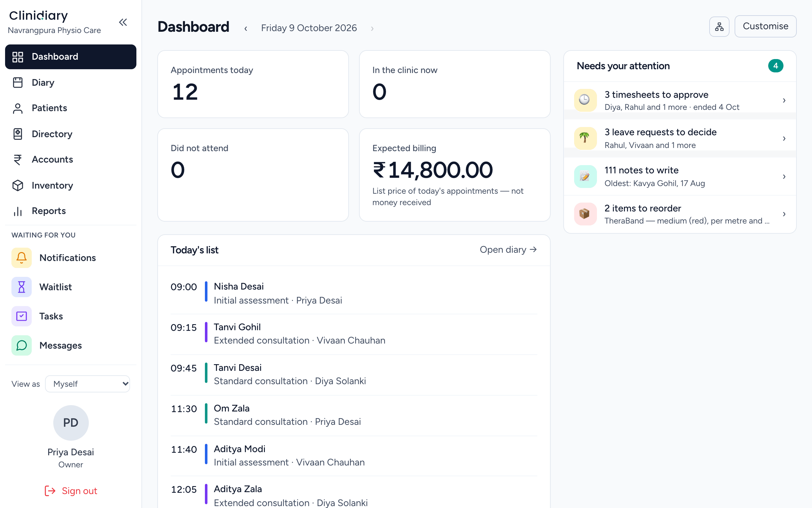This screenshot has width=812, height=508.
Task: Collapse the sidebar with double-chevron icon
Action: coord(123,22)
